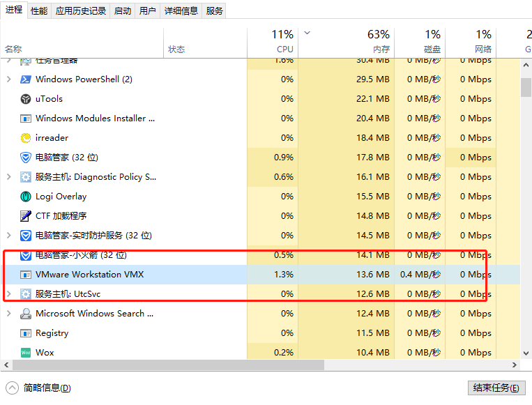This screenshot has height=405, width=532.
Task: Click the 29.5 MB memory value
Action: coord(372,79)
